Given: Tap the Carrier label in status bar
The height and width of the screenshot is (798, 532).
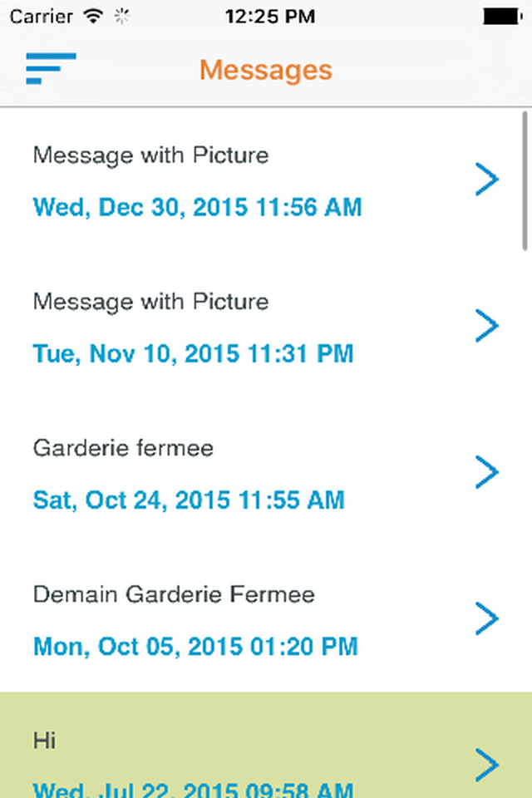Looking at the screenshot, I should coord(40,16).
